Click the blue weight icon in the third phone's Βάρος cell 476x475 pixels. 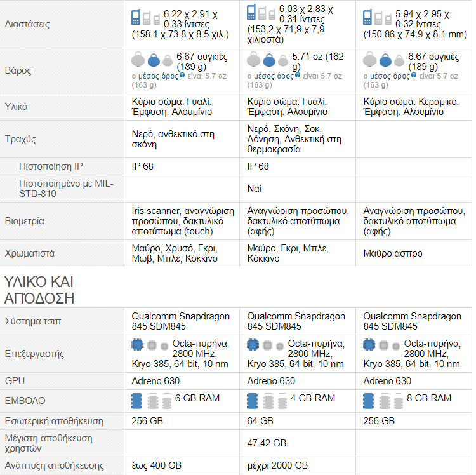click(385, 60)
